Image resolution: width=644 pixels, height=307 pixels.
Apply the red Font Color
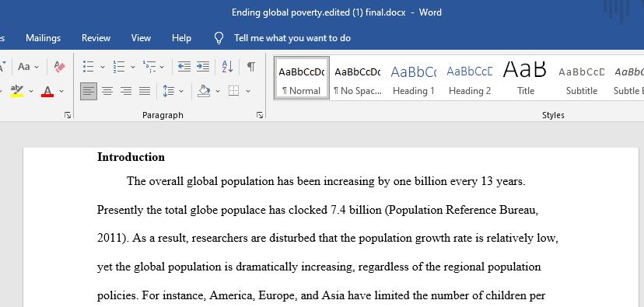(47, 91)
